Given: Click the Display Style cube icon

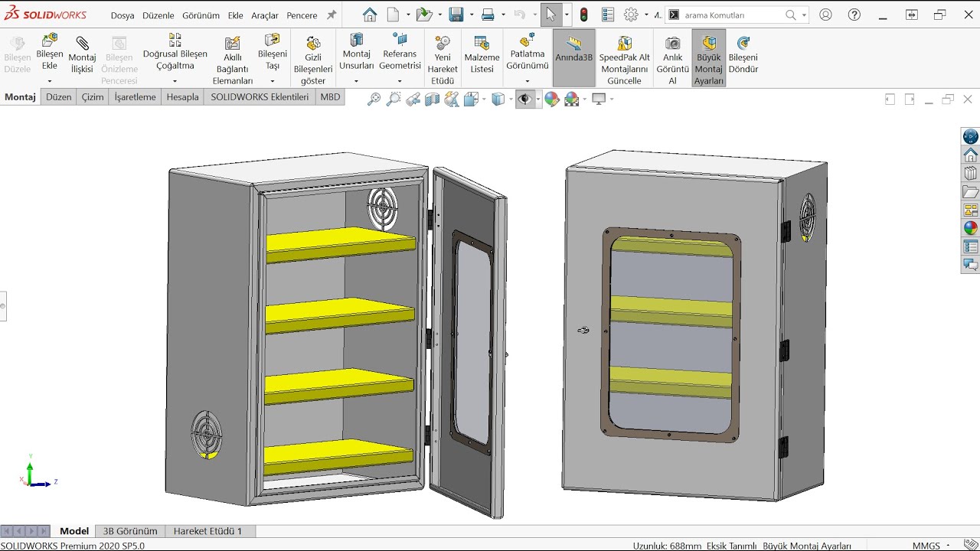Looking at the screenshot, I should tap(498, 99).
